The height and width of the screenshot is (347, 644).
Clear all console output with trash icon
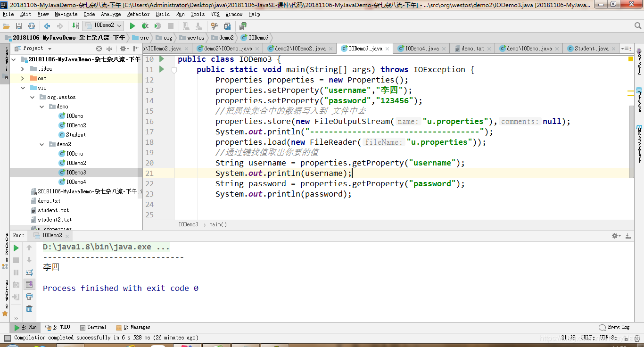29,309
